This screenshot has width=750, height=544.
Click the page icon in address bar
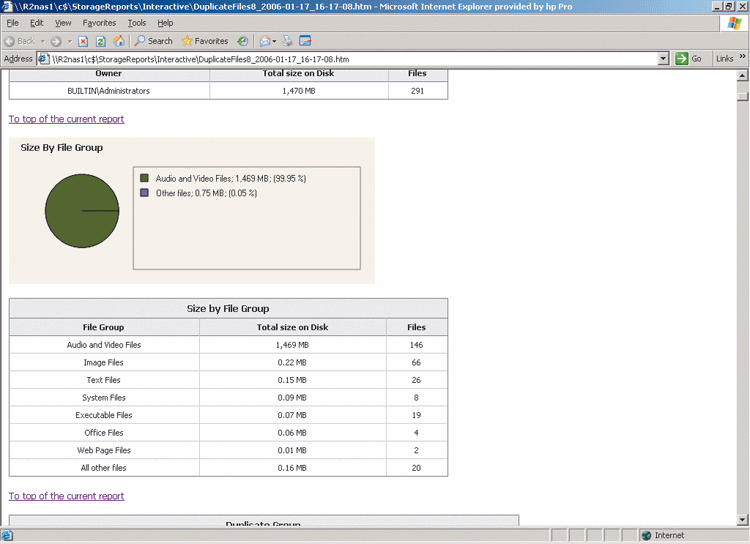pyautogui.click(x=44, y=59)
